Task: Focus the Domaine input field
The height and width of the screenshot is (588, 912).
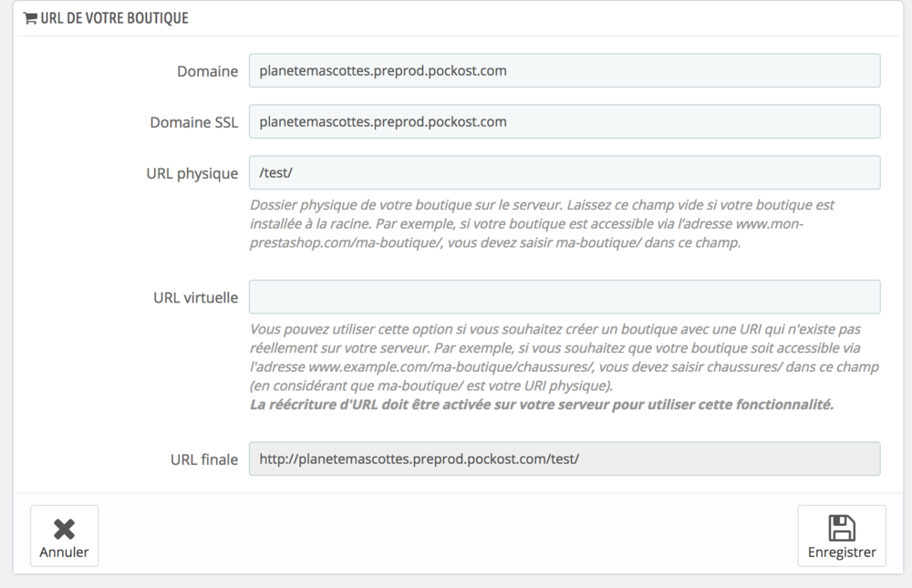Action: coord(565,70)
